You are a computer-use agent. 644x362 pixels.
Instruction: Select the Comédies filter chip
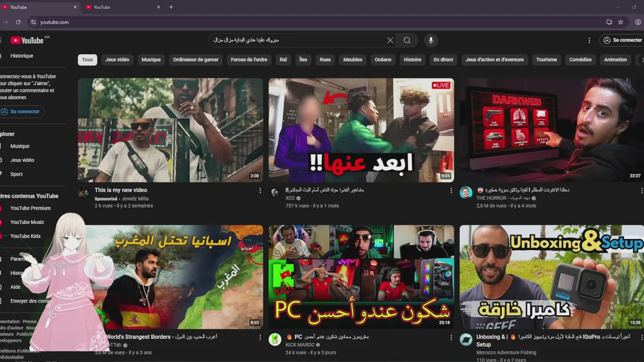pos(581,59)
